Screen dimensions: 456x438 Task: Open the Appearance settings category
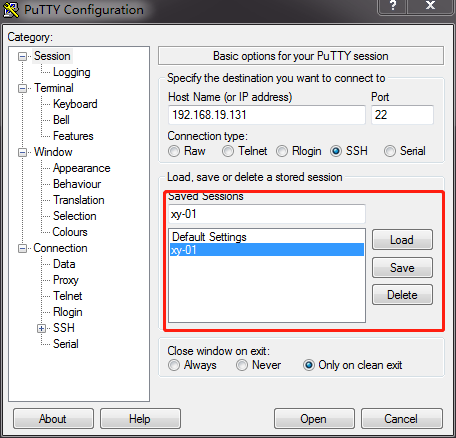(82, 168)
